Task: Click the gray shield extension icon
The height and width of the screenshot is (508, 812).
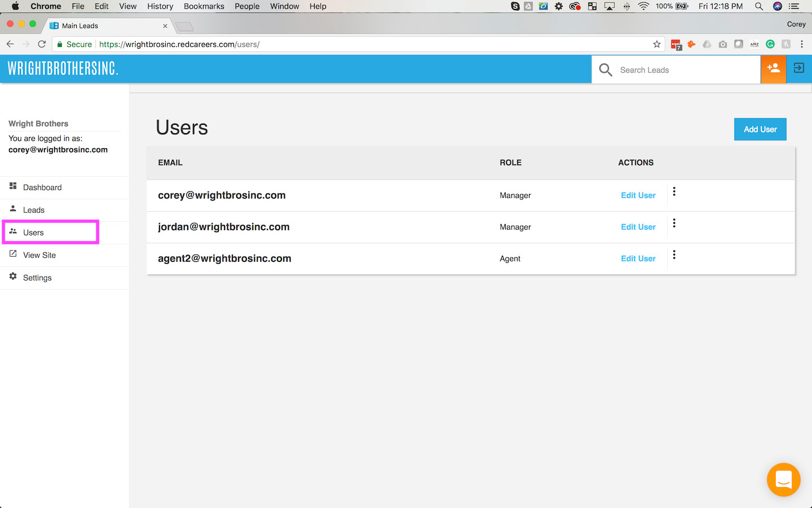Action: (739, 44)
